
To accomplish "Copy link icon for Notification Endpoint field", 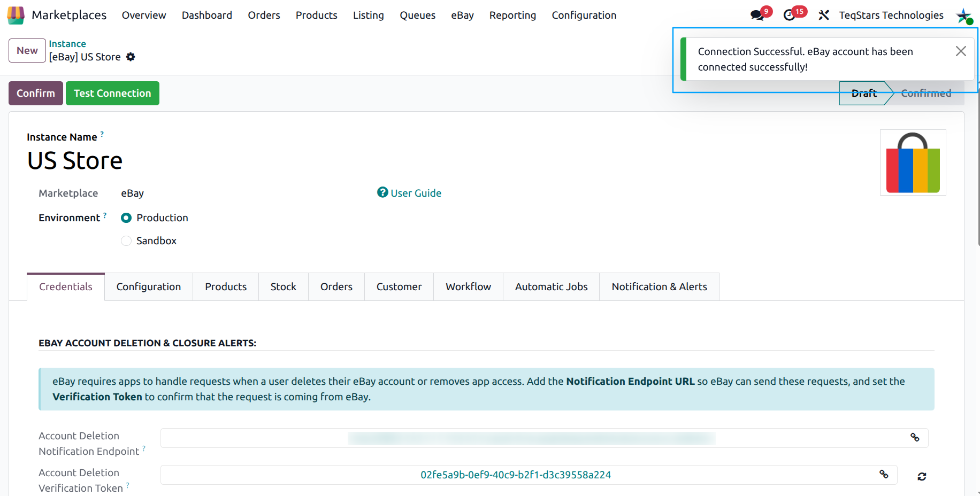I will coord(915,437).
